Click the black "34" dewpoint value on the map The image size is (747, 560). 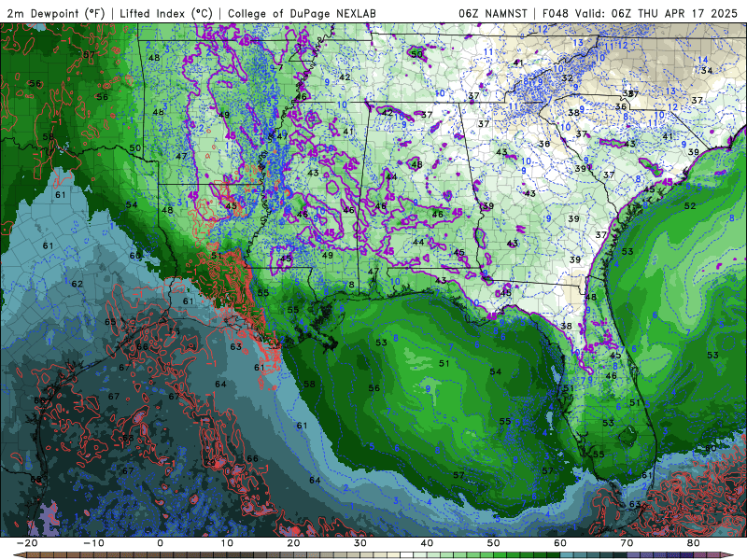pos(707,71)
